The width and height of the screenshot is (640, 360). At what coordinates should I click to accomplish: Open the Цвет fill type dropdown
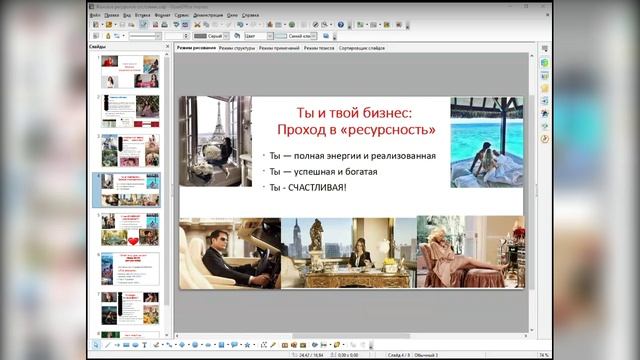[270, 36]
